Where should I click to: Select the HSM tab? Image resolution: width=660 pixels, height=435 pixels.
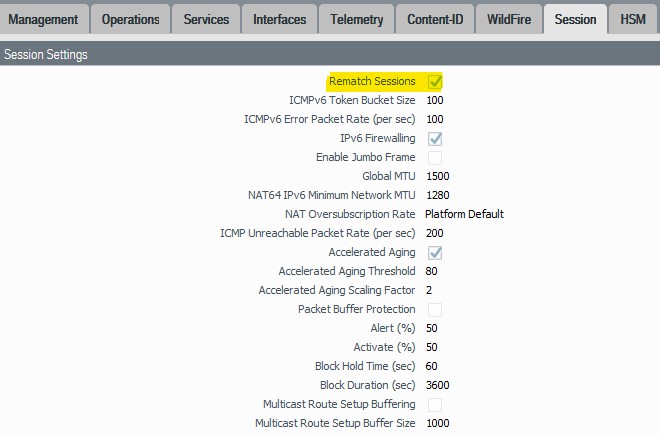click(x=633, y=19)
